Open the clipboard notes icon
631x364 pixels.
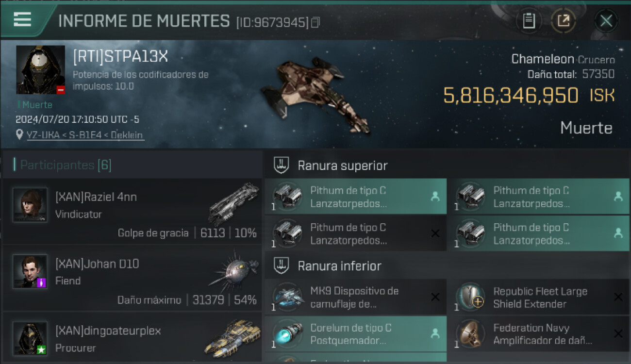click(529, 20)
